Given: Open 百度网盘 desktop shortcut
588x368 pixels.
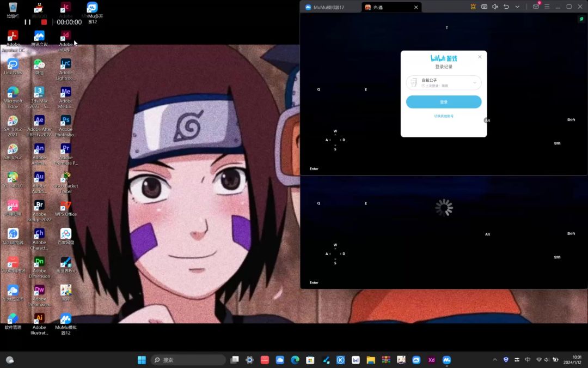Looking at the screenshot, I should click(66, 237).
